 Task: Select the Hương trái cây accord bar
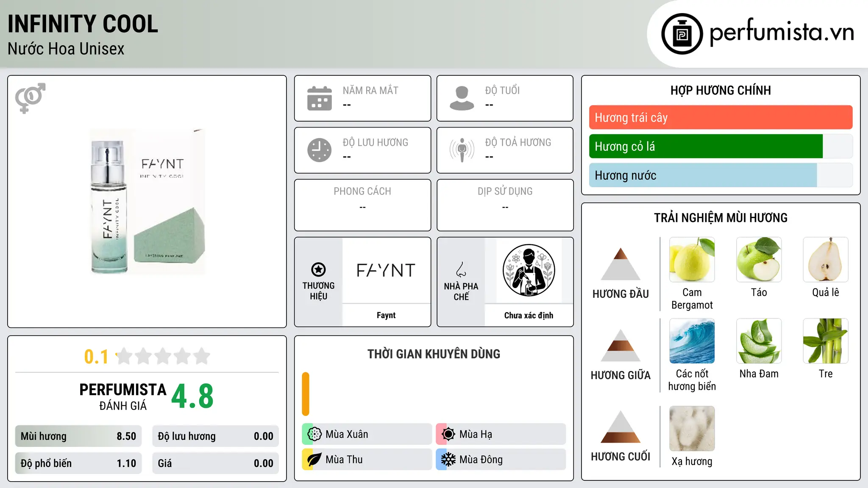pos(721,117)
